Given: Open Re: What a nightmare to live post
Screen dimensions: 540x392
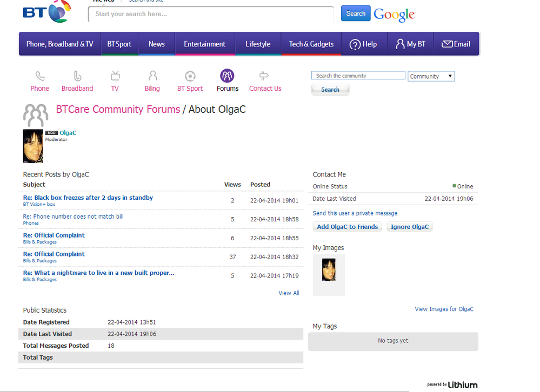Looking at the screenshot, I should coord(98,273).
